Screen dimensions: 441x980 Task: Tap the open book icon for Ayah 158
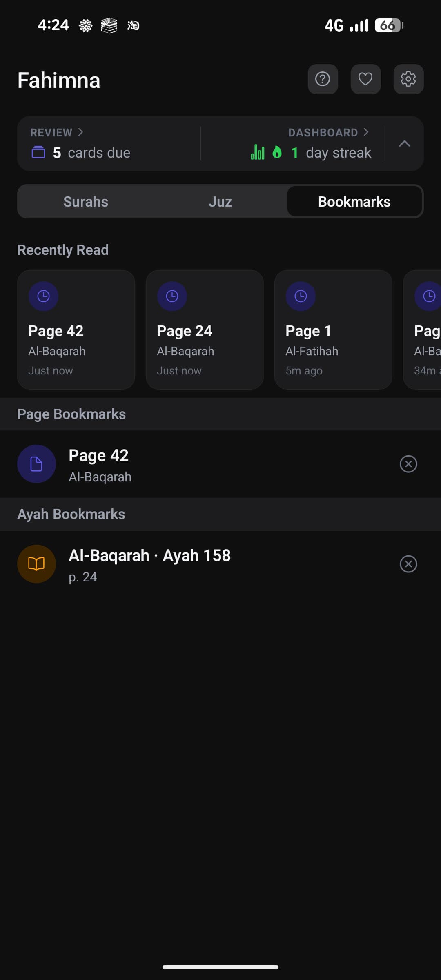[36, 564]
